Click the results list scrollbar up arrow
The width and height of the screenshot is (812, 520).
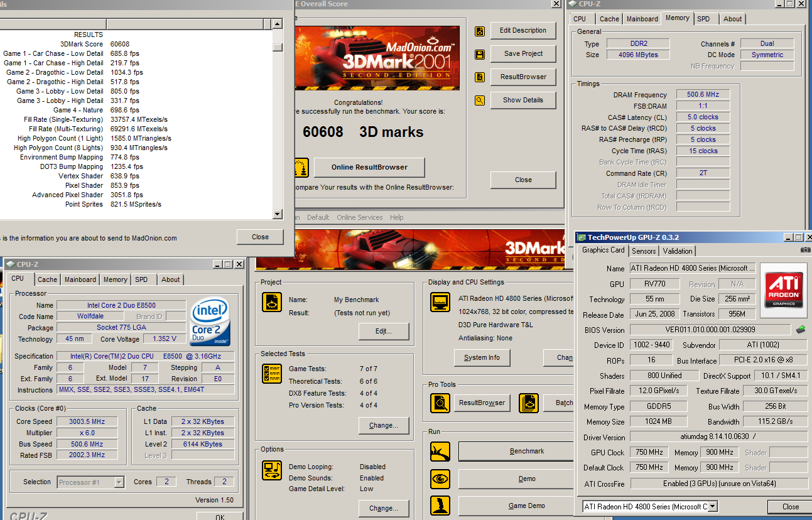pyautogui.click(x=277, y=24)
